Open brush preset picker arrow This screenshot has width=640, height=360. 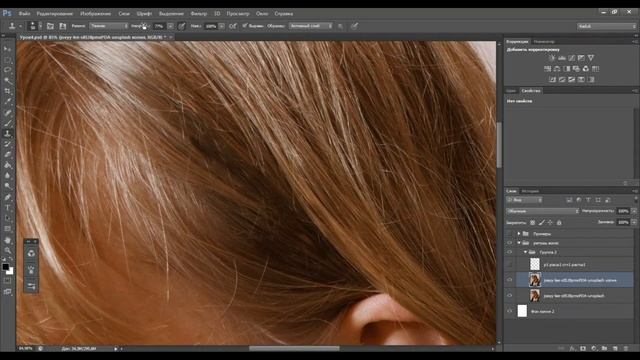(40, 26)
